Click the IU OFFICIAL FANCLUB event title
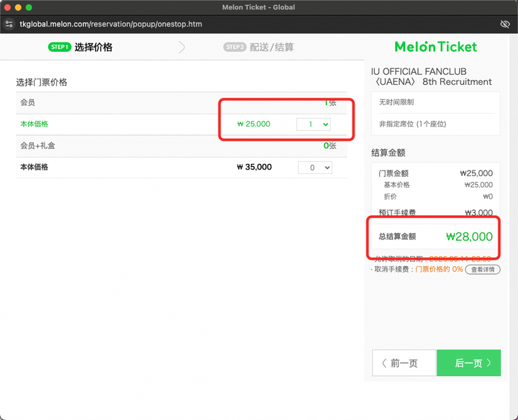Screen dimensions: 518x420 [432, 76]
